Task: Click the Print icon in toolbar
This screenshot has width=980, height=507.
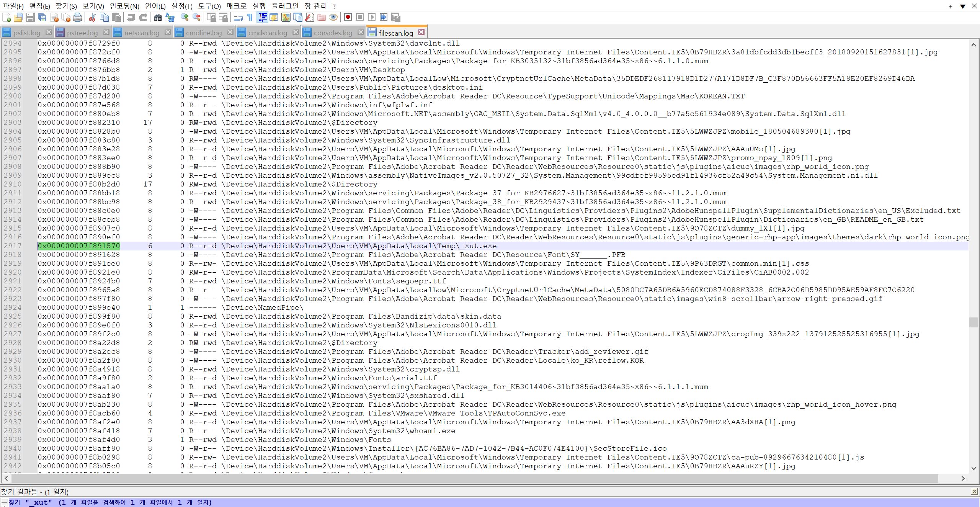Action: (78, 17)
